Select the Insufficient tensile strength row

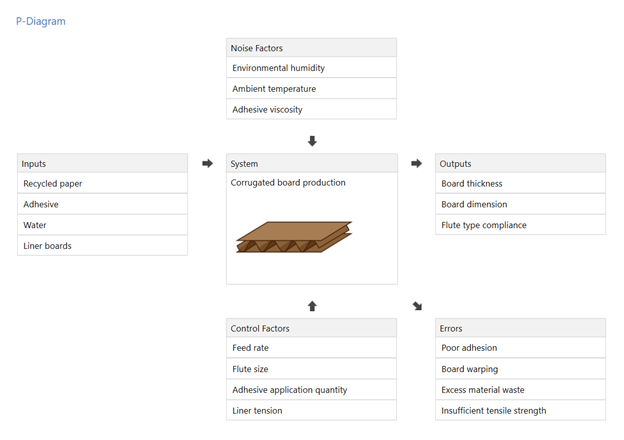point(520,410)
